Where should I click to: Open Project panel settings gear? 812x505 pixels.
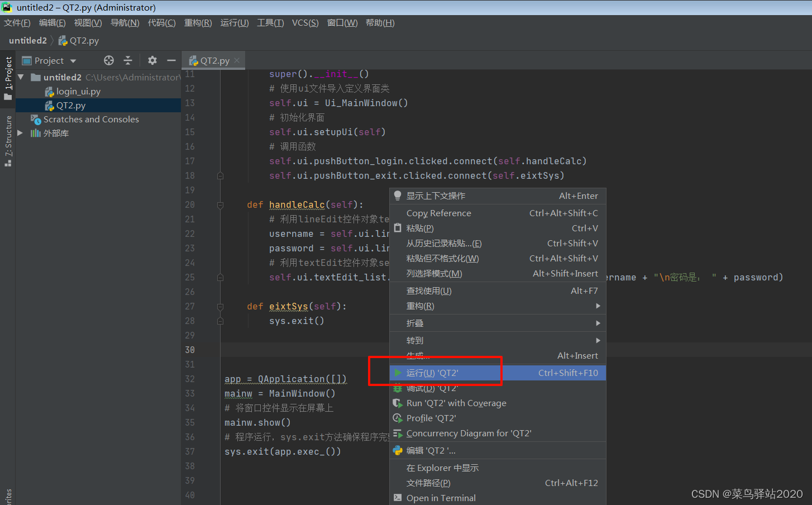pyautogui.click(x=152, y=60)
